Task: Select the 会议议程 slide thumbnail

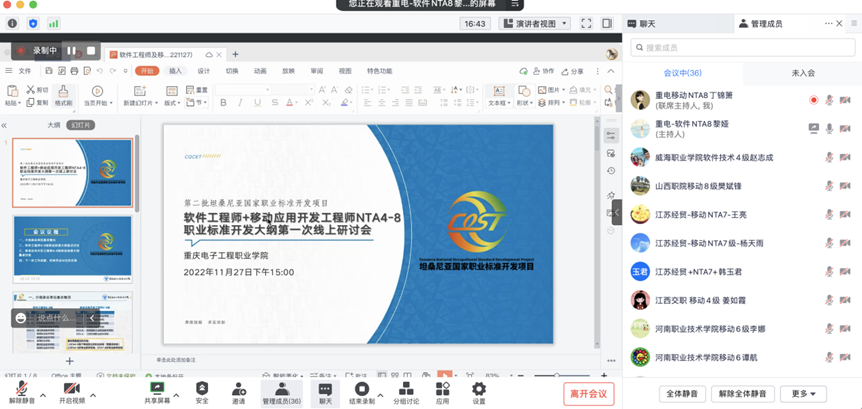Action: [73, 250]
